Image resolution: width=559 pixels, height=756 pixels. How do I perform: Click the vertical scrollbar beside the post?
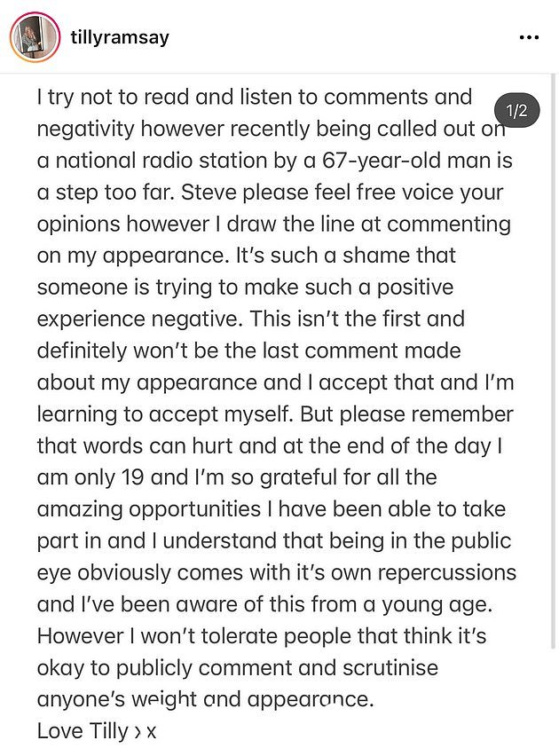tap(553, 362)
